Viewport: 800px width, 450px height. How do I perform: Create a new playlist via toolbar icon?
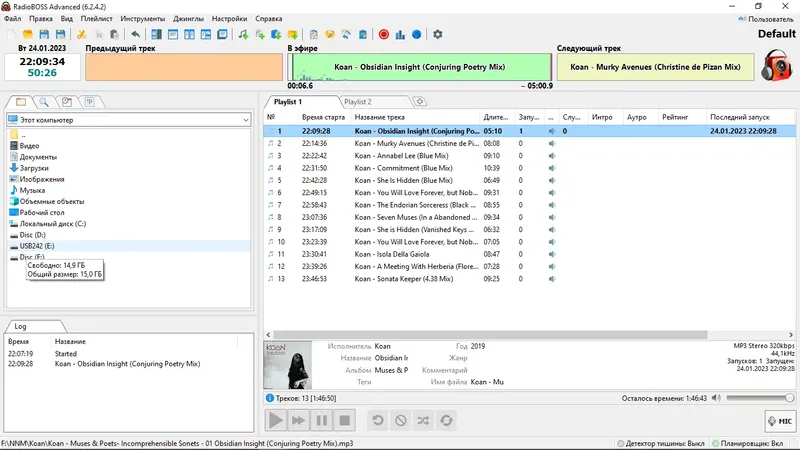click(x=11, y=34)
